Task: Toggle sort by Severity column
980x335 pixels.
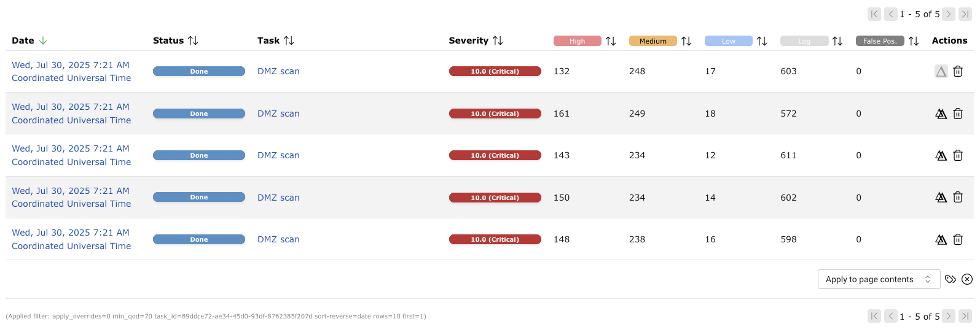Action: click(x=498, y=40)
